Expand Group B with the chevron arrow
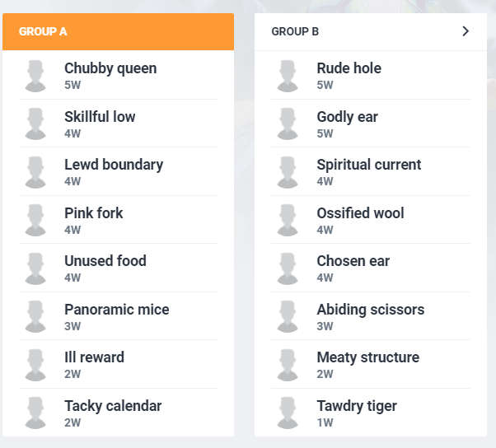 click(x=466, y=31)
